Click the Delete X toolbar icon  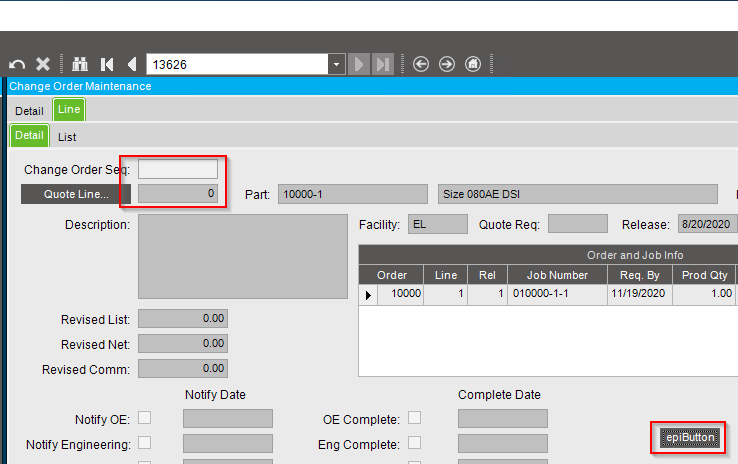coord(43,64)
